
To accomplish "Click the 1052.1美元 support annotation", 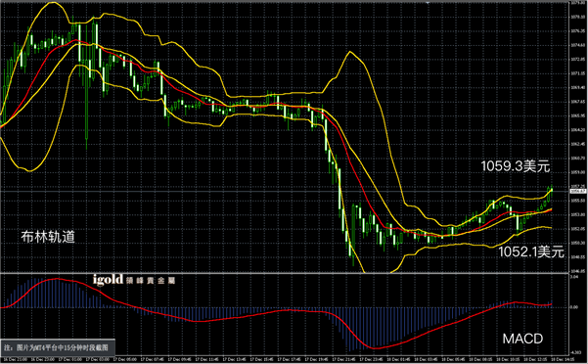I will [531, 251].
